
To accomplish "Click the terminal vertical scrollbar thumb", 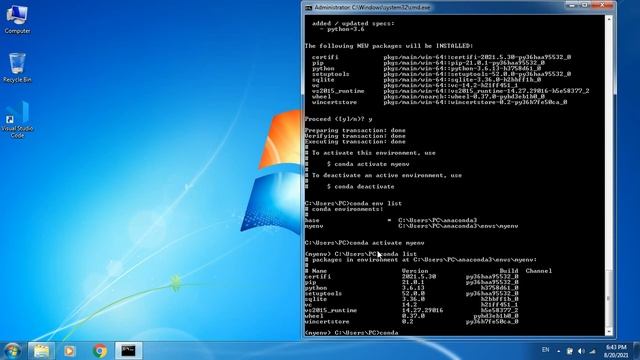I will pos(609,298).
